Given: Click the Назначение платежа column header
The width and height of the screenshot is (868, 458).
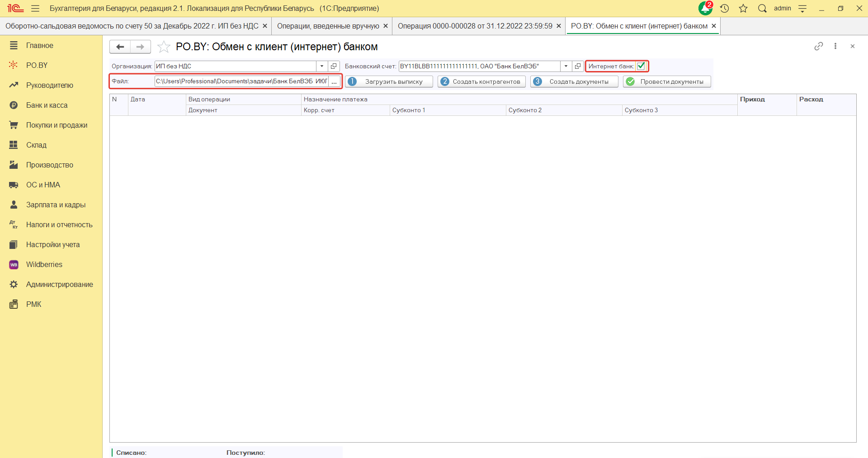Looking at the screenshot, I should pyautogui.click(x=519, y=100).
